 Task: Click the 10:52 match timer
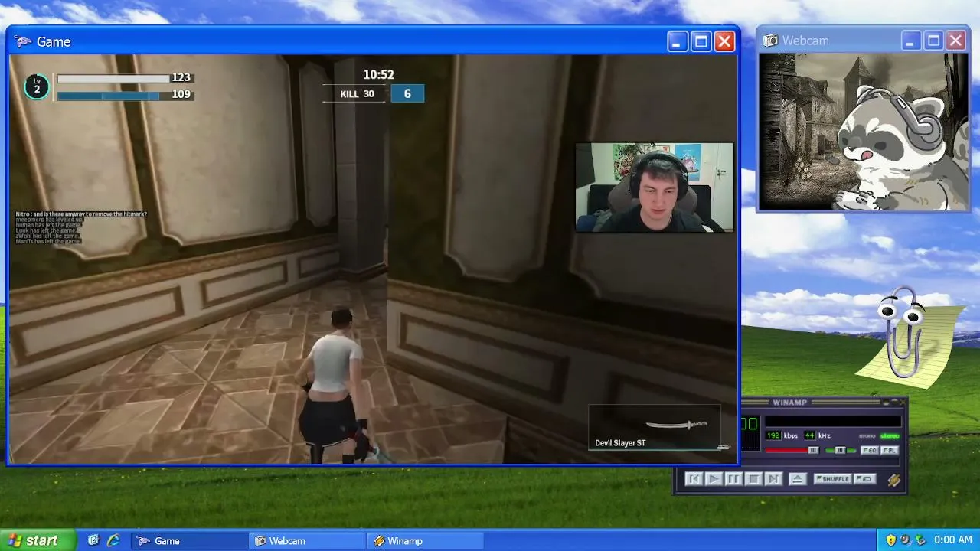(378, 74)
